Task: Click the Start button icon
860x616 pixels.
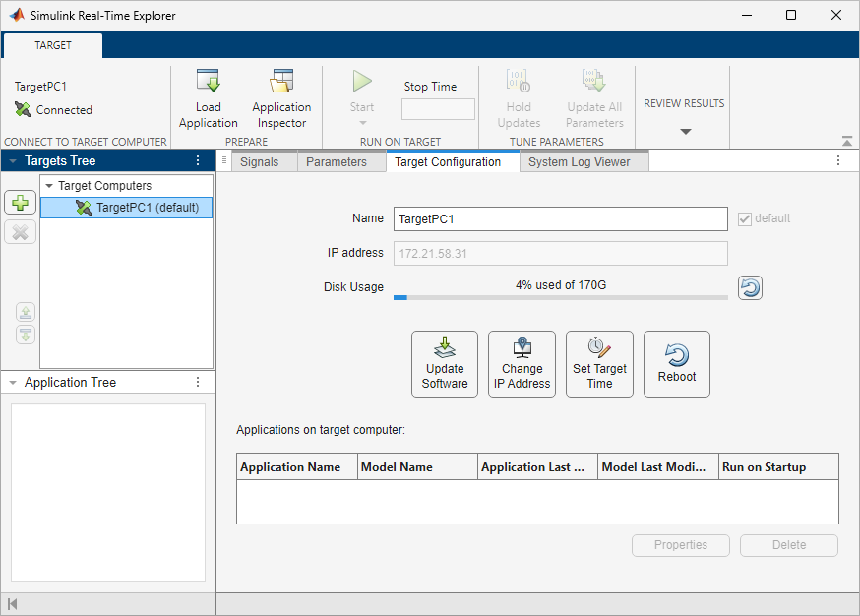Action: 361,82
